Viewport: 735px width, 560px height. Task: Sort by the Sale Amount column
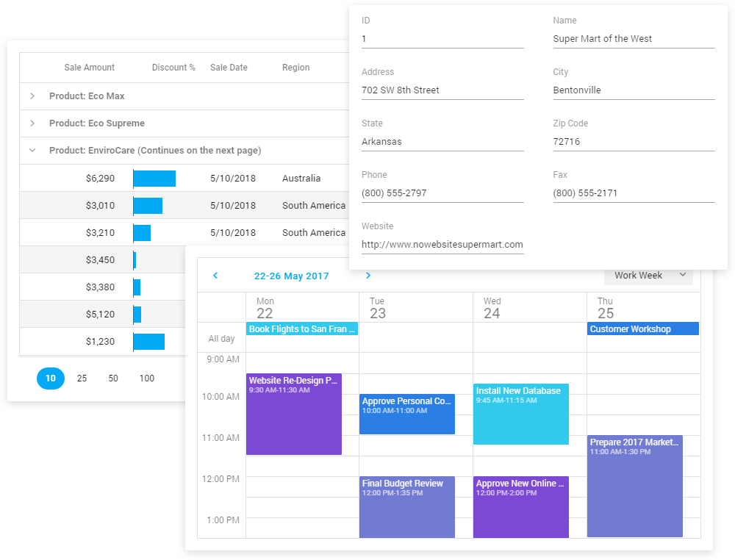pos(89,67)
